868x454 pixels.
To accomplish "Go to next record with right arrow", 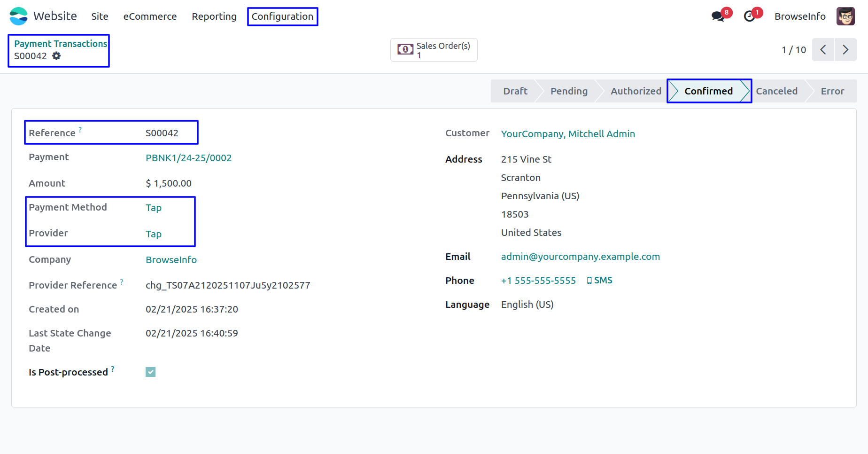I will (845, 50).
